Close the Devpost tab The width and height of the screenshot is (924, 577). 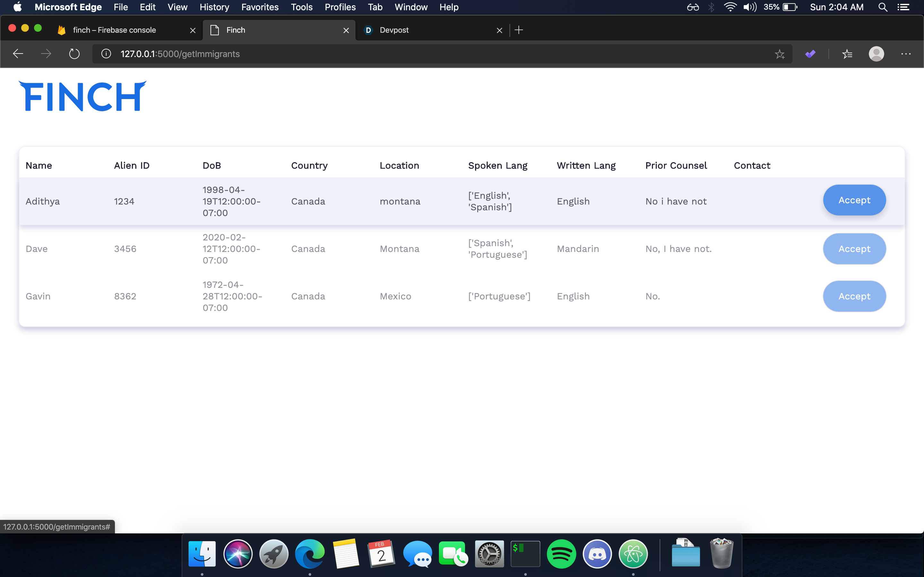499,30
